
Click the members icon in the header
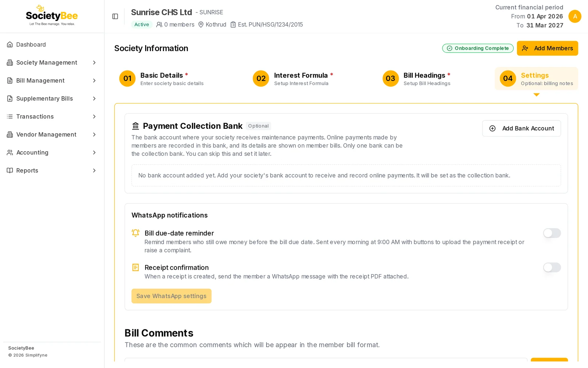pyautogui.click(x=159, y=25)
